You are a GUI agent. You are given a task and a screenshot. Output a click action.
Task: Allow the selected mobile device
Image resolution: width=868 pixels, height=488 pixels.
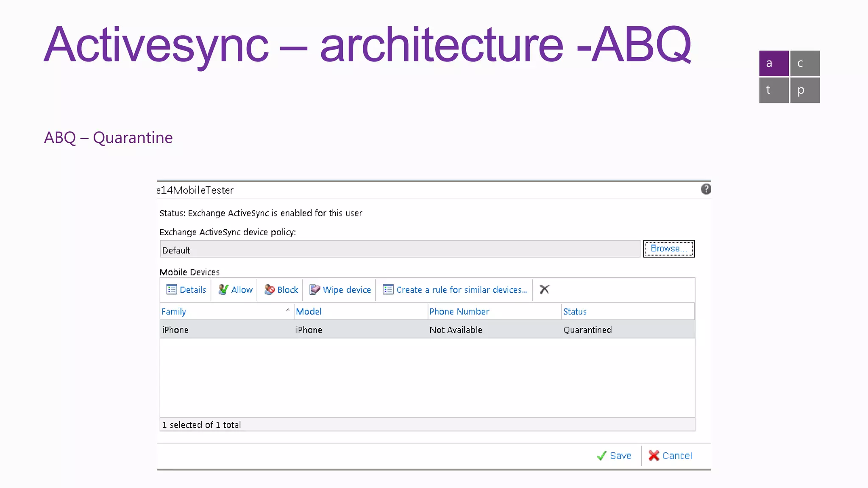[235, 290]
